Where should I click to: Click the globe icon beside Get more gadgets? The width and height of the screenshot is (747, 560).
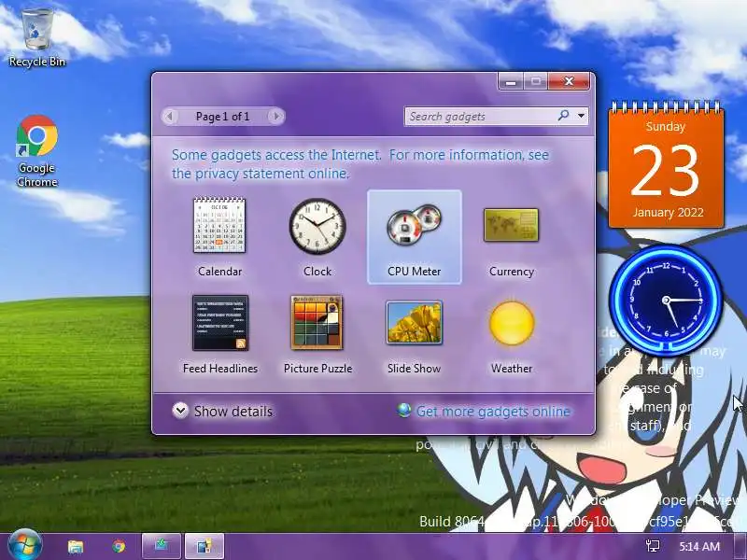pos(404,411)
